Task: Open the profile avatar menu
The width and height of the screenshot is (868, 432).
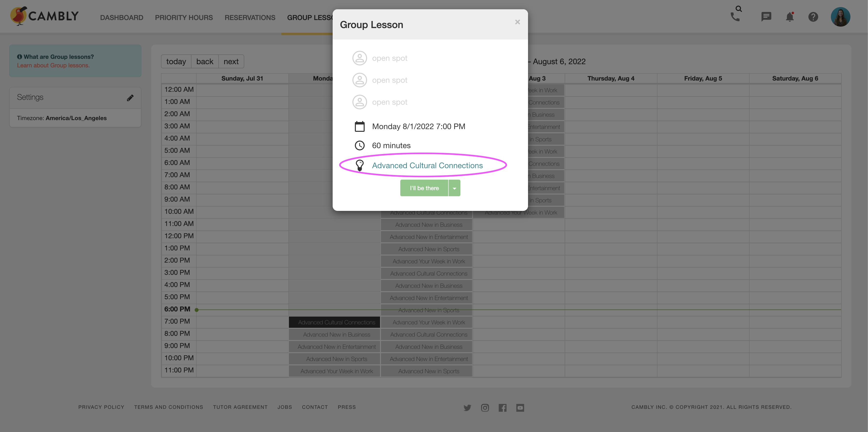Action: coord(840,17)
